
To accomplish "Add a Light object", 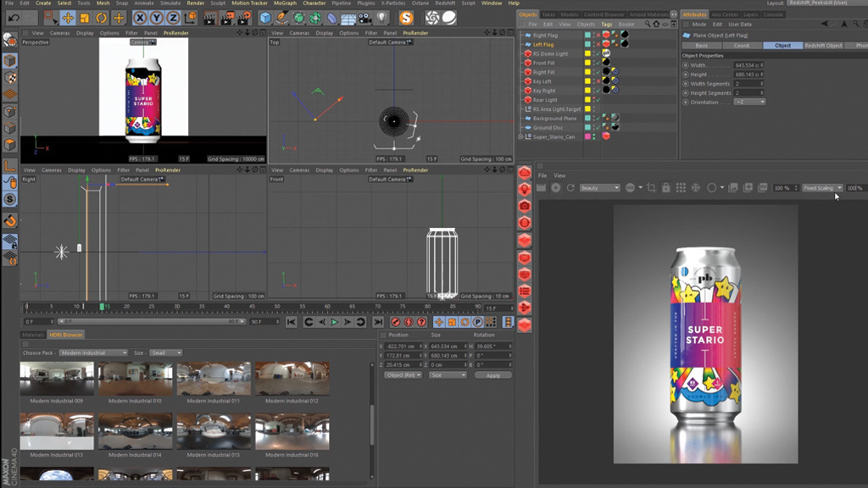I will tap(381, 18).
